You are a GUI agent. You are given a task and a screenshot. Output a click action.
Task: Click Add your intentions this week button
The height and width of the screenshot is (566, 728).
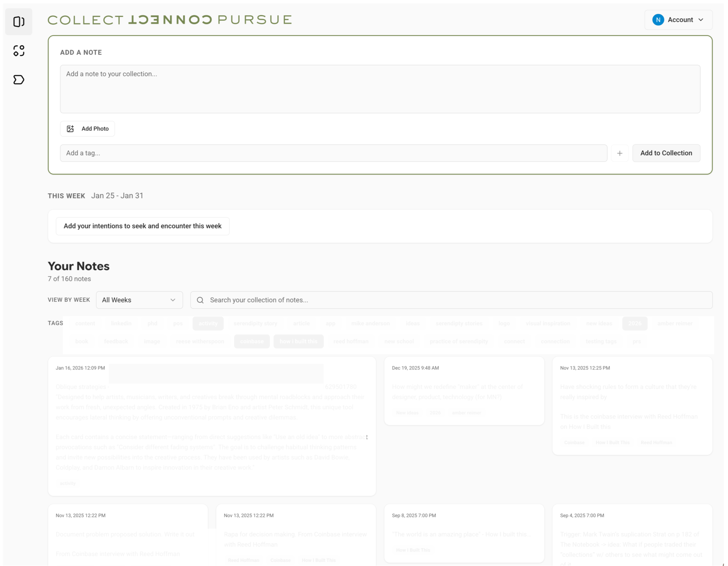pos(142,226)
